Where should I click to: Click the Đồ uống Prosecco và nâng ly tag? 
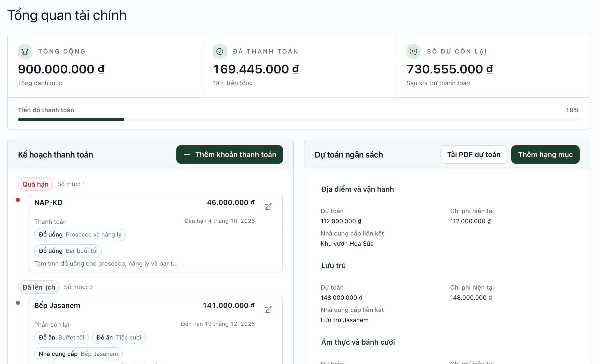[x=80, y=235]
